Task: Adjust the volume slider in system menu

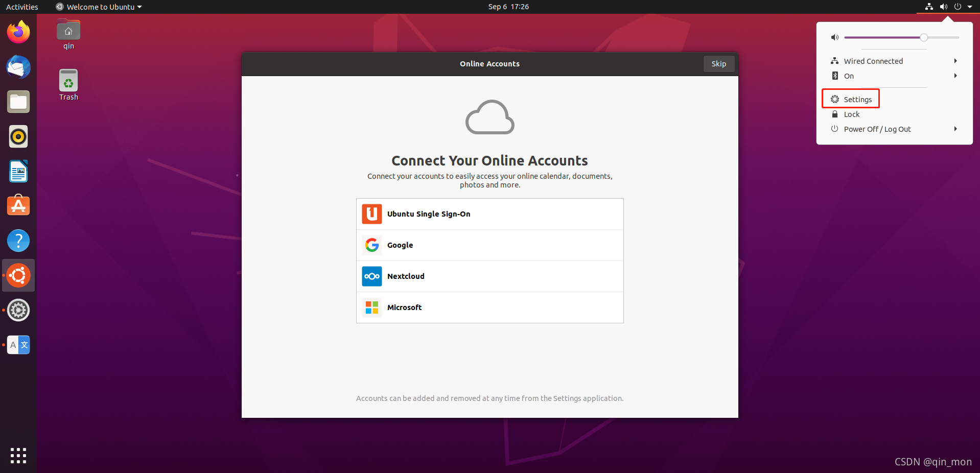Action: pyautogui.click(x=902, y=37)
